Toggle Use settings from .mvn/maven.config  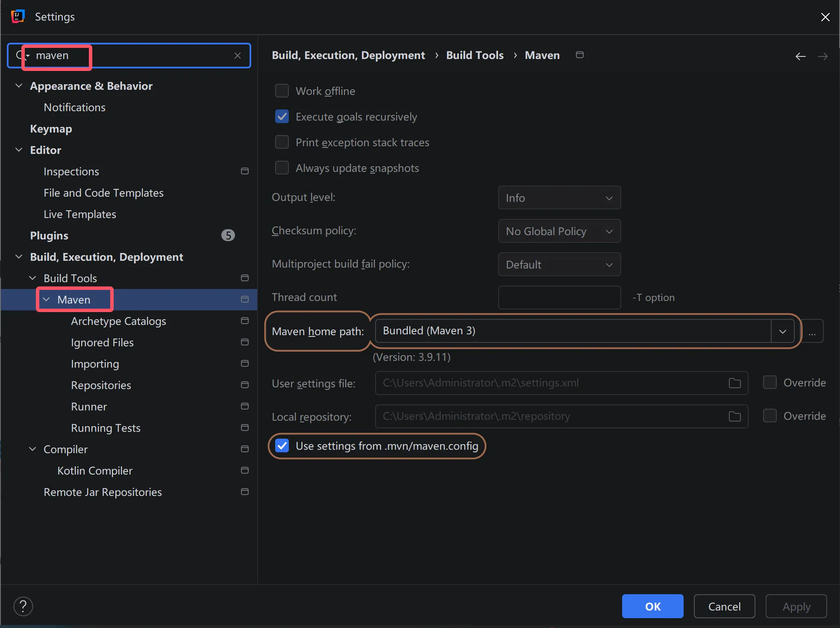click(x=282, y=446)
